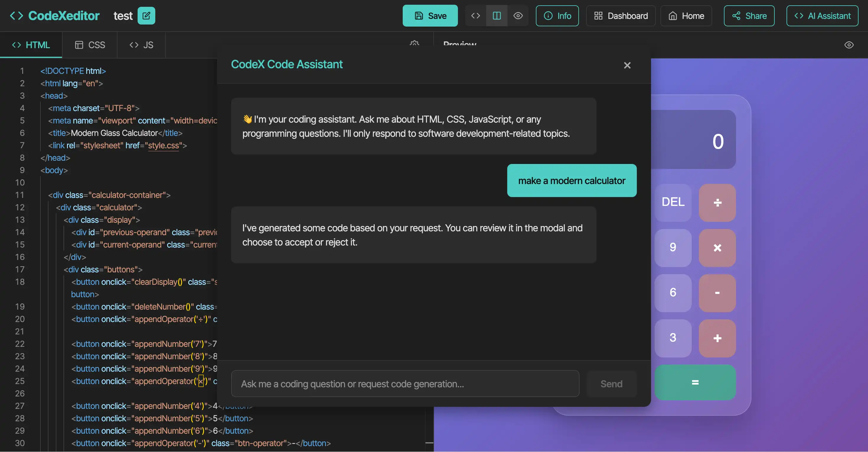Go to Home

686,16
